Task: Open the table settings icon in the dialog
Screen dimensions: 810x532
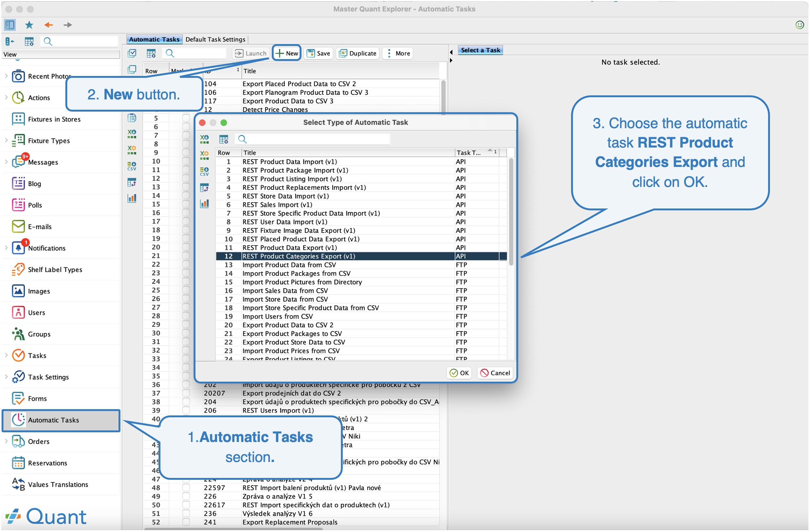Action: (224, 139)
